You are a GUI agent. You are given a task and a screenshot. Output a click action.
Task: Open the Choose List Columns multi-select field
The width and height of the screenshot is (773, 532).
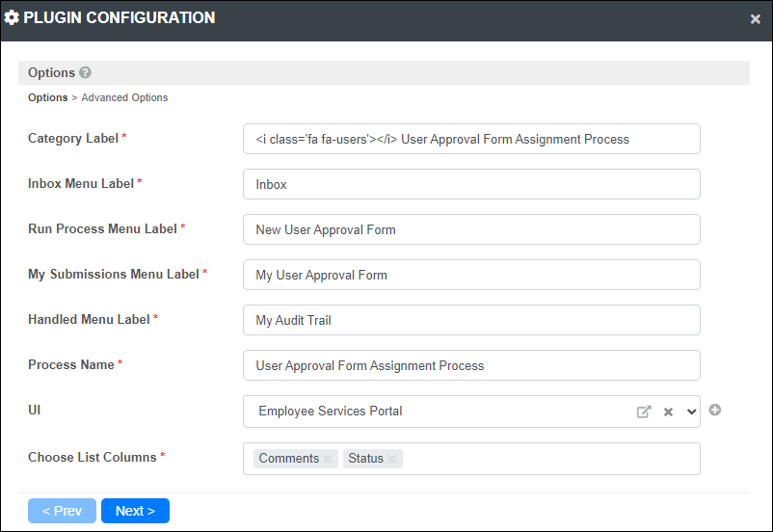pos(471,459)
